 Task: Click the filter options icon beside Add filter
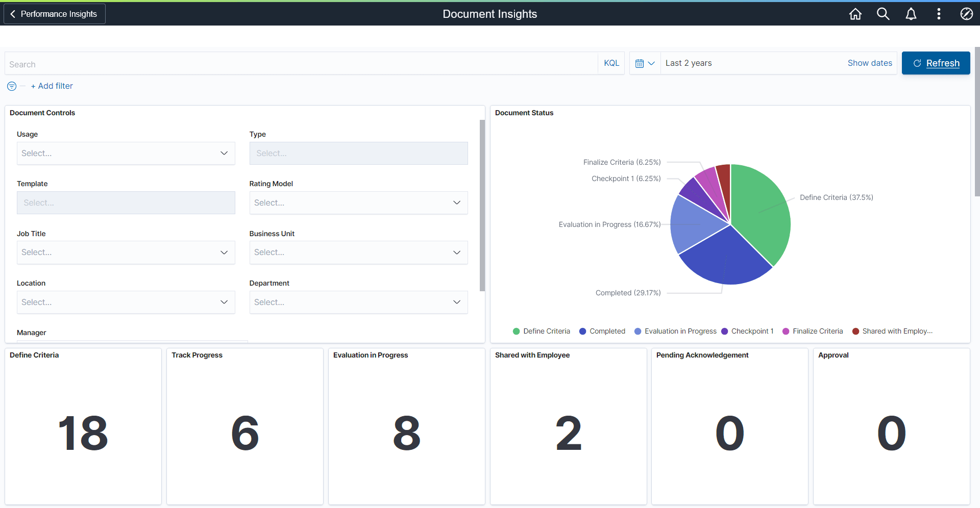(11, 86)
